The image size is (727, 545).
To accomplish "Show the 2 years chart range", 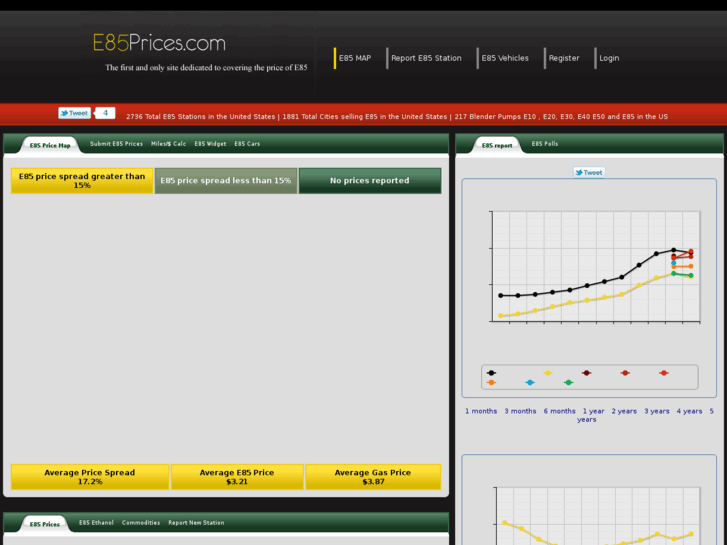I will pyautogui.click(x=624, y=411).
